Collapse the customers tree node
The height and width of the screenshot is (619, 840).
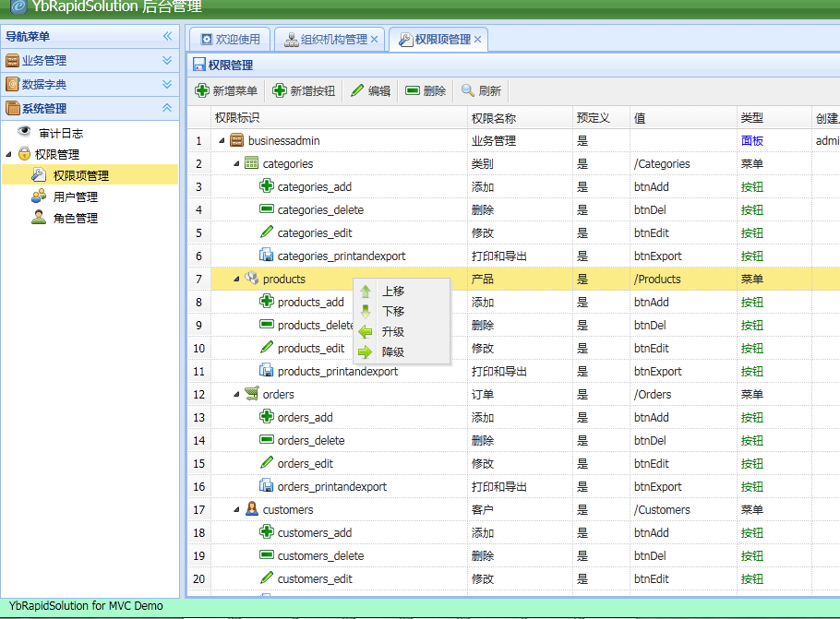click(x=236, y=510)
